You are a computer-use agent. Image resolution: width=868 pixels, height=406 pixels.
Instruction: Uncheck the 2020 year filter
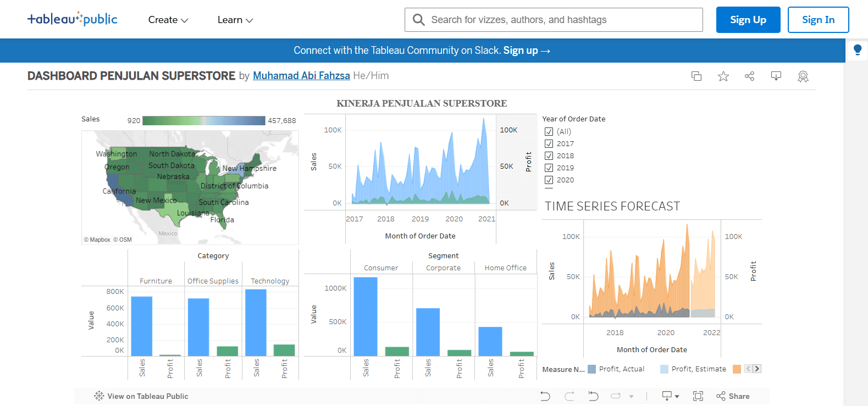tap(549, 180)
